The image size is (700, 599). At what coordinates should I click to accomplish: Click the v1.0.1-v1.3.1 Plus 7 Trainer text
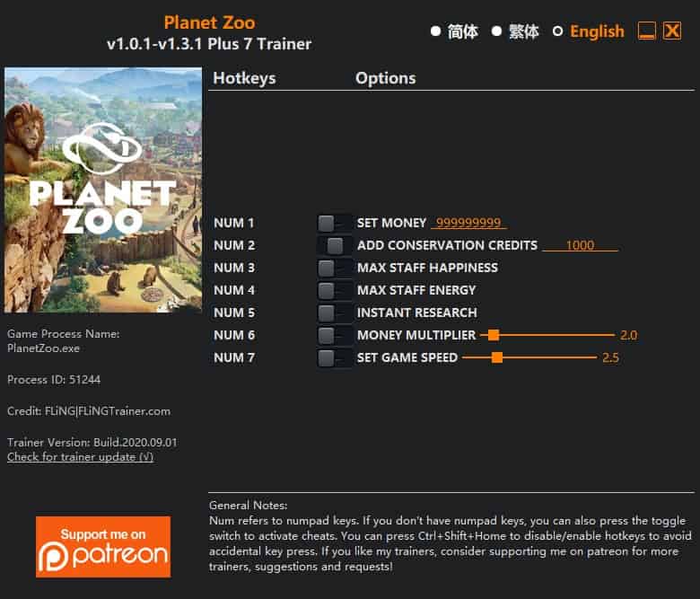[x=209, y=44]
